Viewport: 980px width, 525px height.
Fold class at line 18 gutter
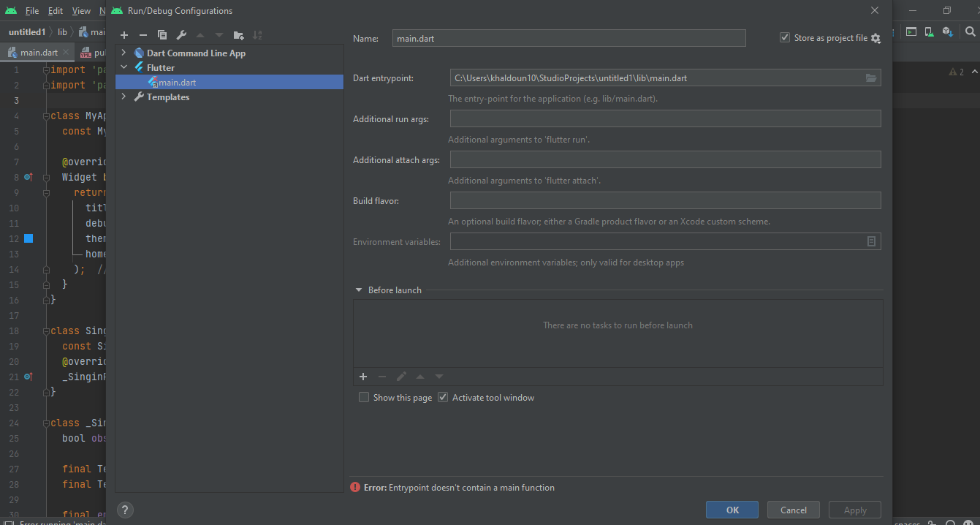click(x=46, y=331)
